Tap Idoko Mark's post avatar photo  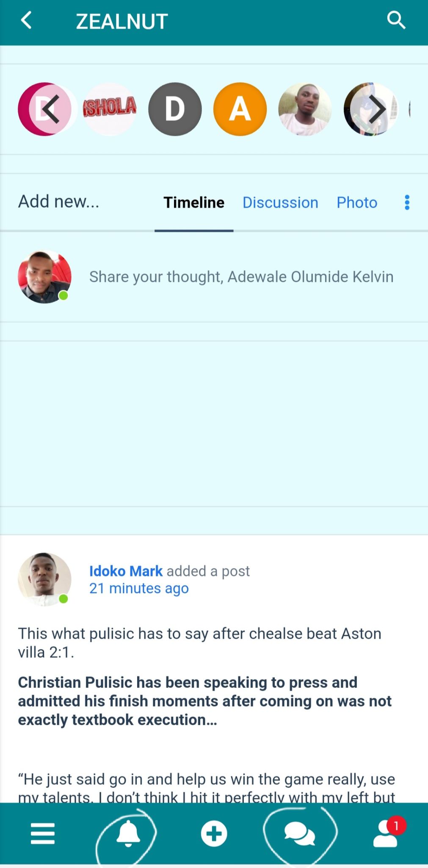coord(44,579)
